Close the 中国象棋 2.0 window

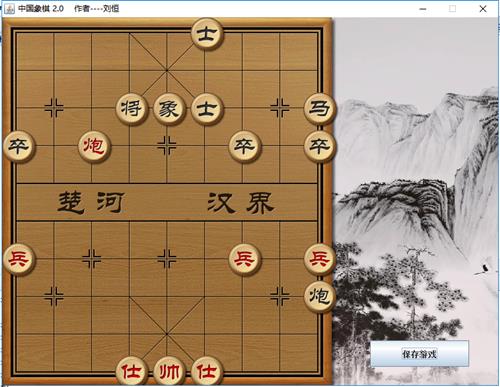(x=483, y=9)
